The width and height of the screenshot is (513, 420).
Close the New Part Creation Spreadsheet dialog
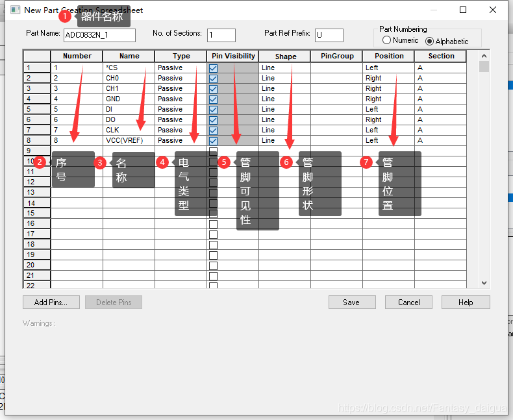493,10
